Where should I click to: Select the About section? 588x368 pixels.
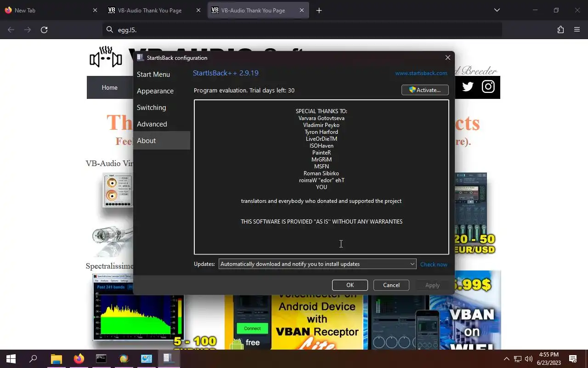(x=162, y=141)
